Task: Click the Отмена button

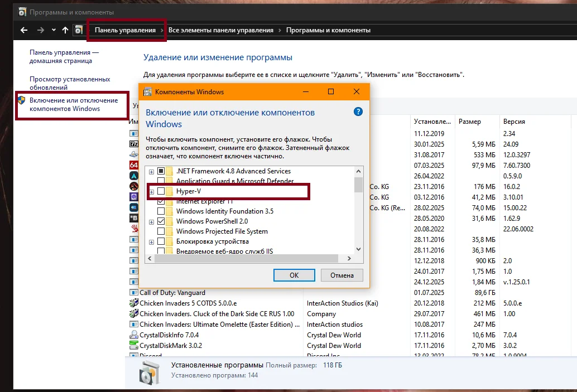Action: pos(342,275)
